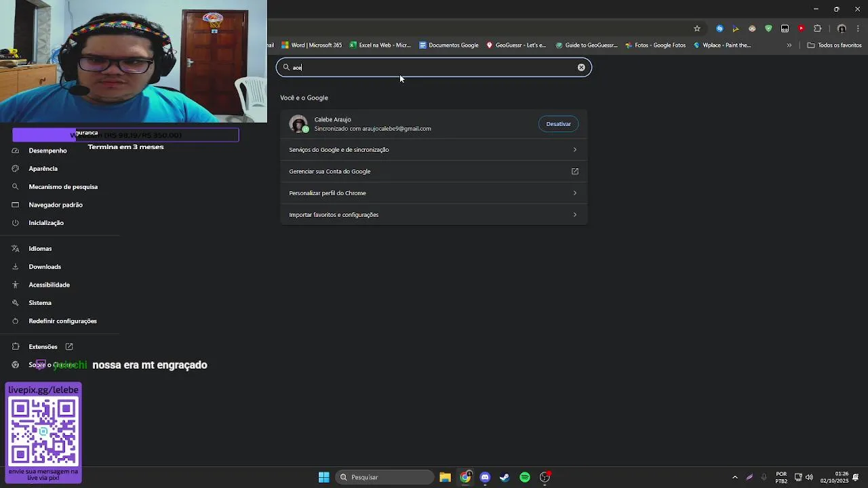Open the Todos os favoritos folder
The height and width of the screenshot is (488, 868).
point(835,45)
